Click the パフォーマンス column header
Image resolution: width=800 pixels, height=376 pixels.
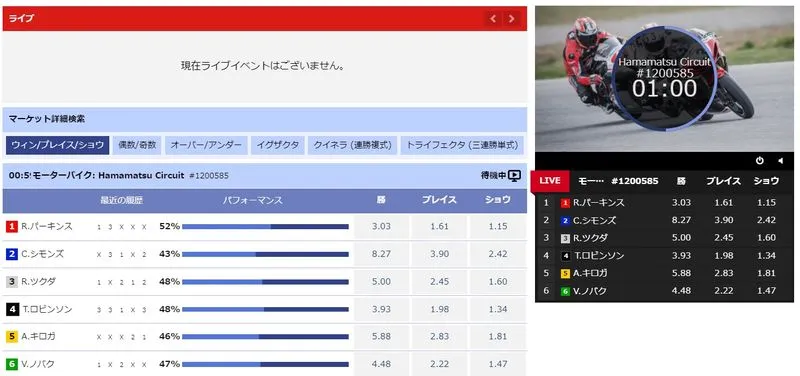point(253,200)
